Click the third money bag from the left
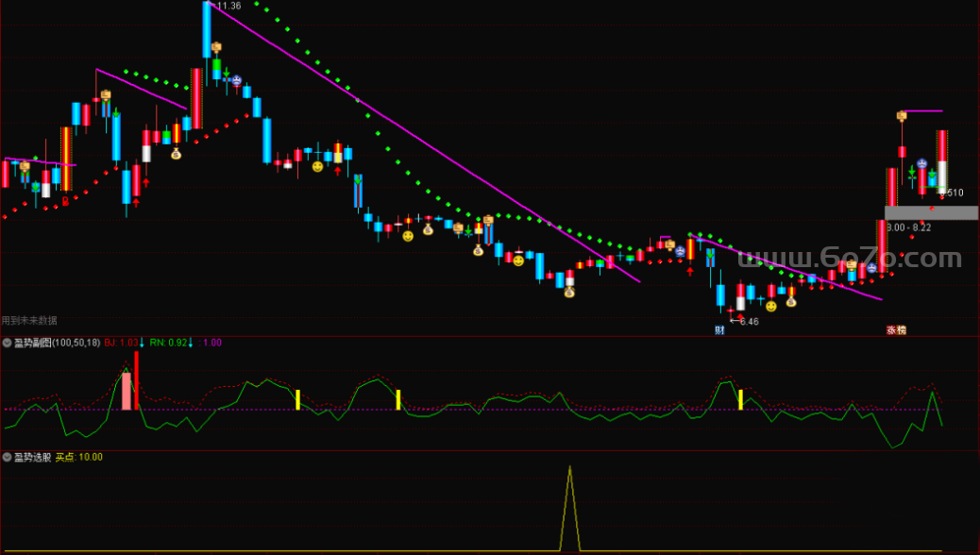The image size is (980, 555). click(478, 251)
